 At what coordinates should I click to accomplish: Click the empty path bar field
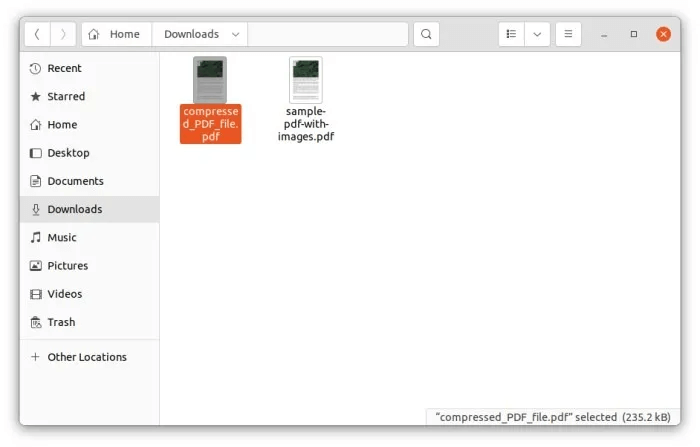(328, 34)
